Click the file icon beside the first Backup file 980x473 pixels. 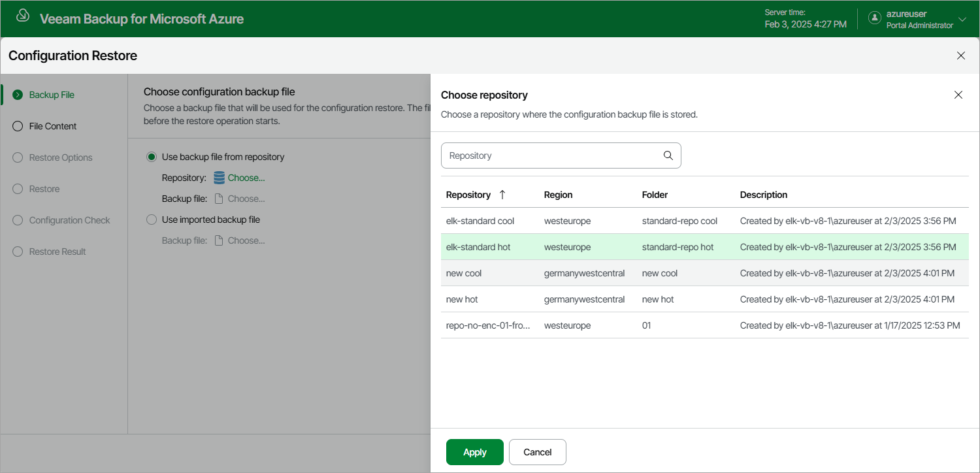coord(220,199)
